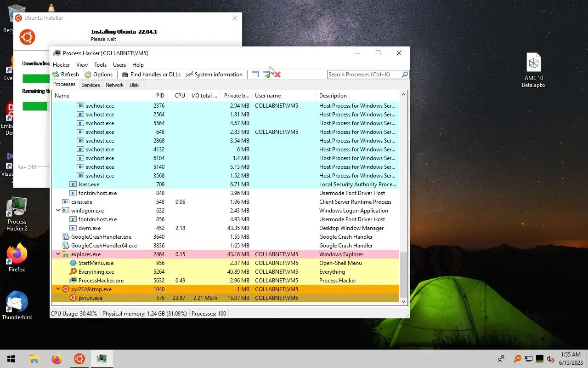Open the Tools menu

click(100, 65)
